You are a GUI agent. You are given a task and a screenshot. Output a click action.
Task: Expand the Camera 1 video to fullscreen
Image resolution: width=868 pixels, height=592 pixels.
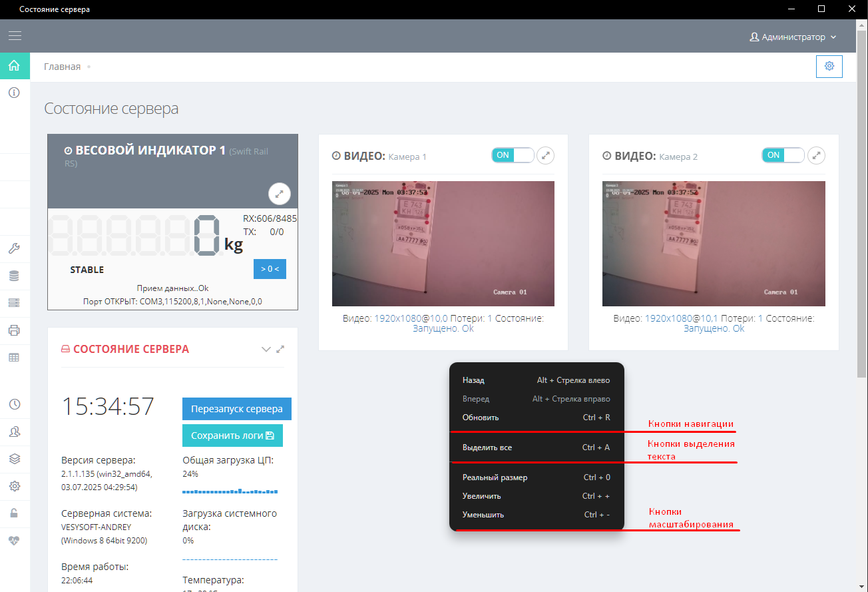546,155
